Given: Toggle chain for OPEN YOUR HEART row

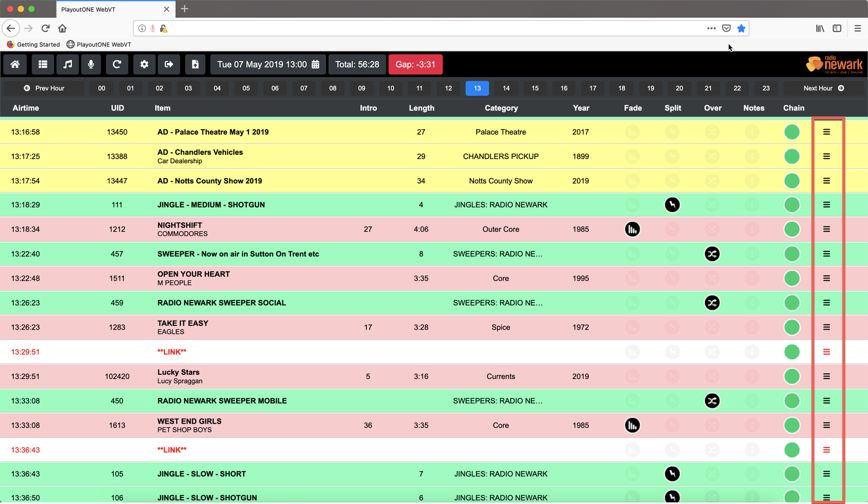Looking at the screenshot, I should [792, 278].
